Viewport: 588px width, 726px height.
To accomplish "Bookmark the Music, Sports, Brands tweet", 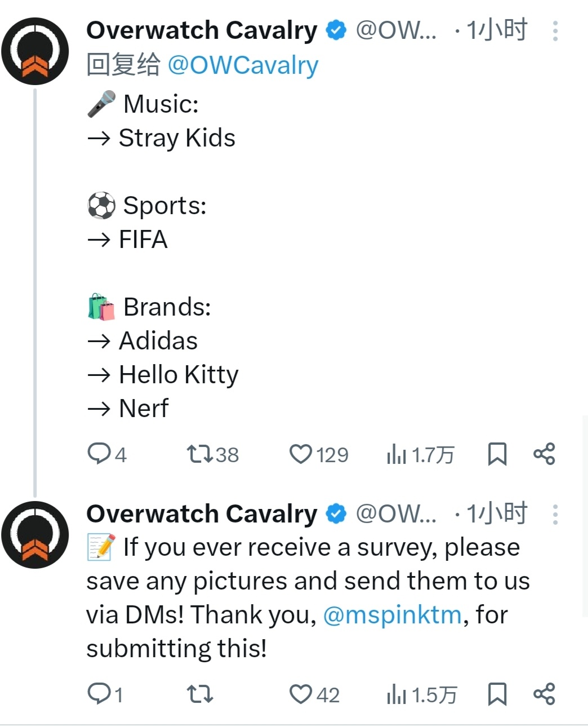I will pyautogui.click(x=497, y=454).
